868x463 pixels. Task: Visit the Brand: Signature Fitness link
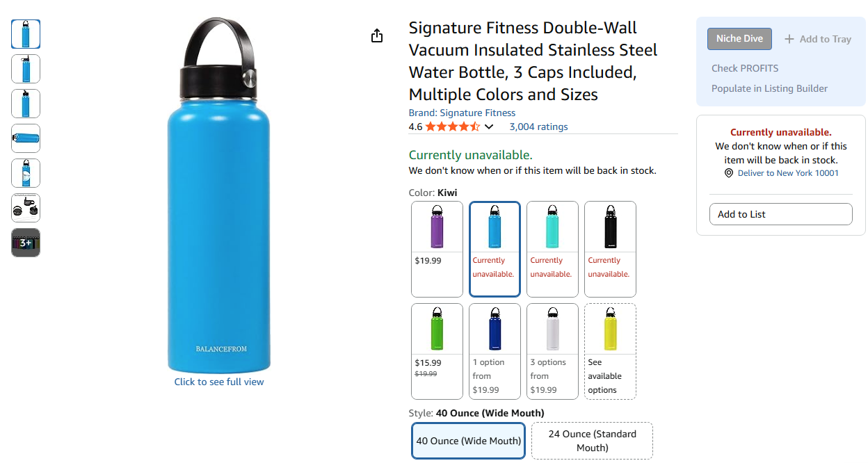462,113
